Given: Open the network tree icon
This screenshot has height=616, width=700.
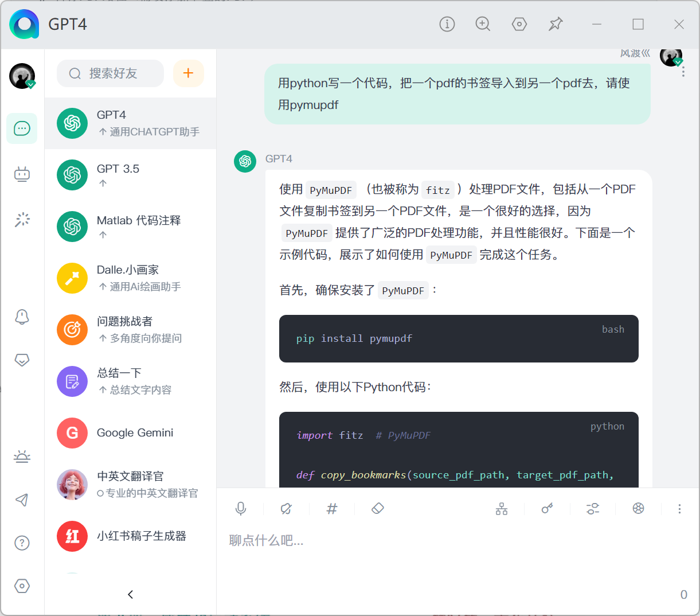Looking at the screenshot, I should 502,509.
